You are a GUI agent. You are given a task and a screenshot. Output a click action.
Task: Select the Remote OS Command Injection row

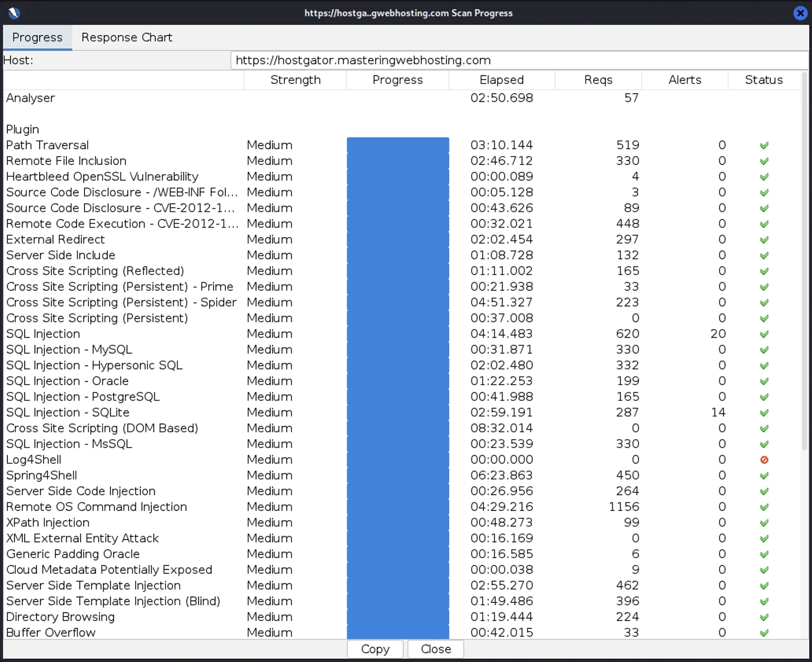[96, 507]
